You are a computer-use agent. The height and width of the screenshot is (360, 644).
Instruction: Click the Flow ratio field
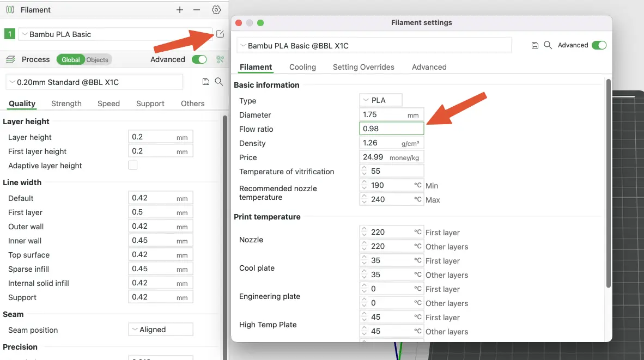(x=391, y=129)
